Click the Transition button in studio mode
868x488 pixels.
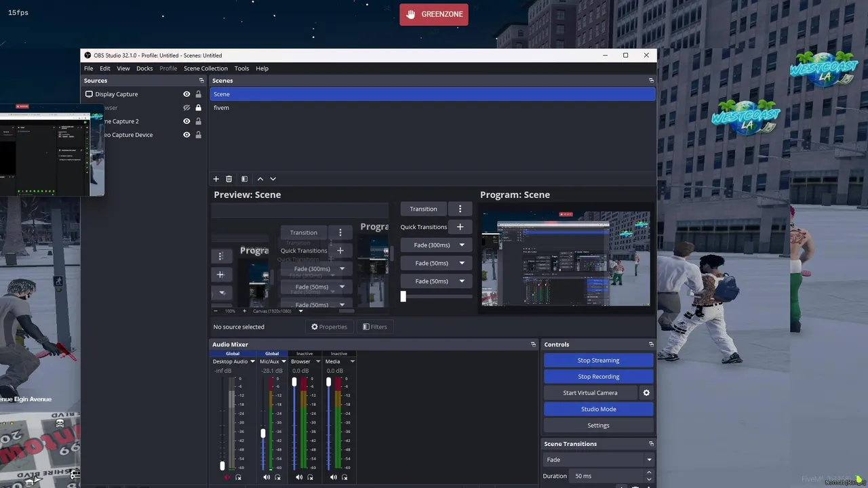(423, 209)
